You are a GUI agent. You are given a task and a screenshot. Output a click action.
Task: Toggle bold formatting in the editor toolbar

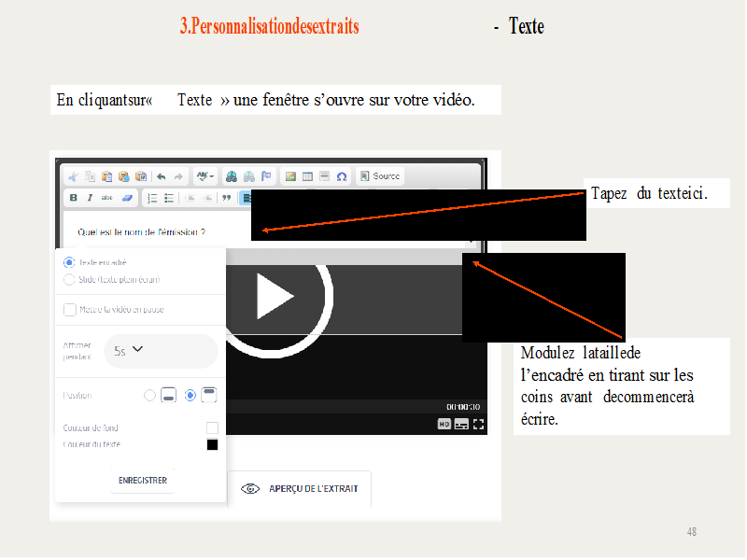point(73,198)
